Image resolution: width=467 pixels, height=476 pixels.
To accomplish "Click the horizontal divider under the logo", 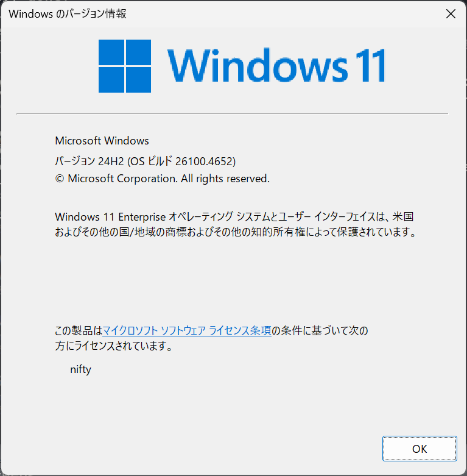I will pos(233,114).
